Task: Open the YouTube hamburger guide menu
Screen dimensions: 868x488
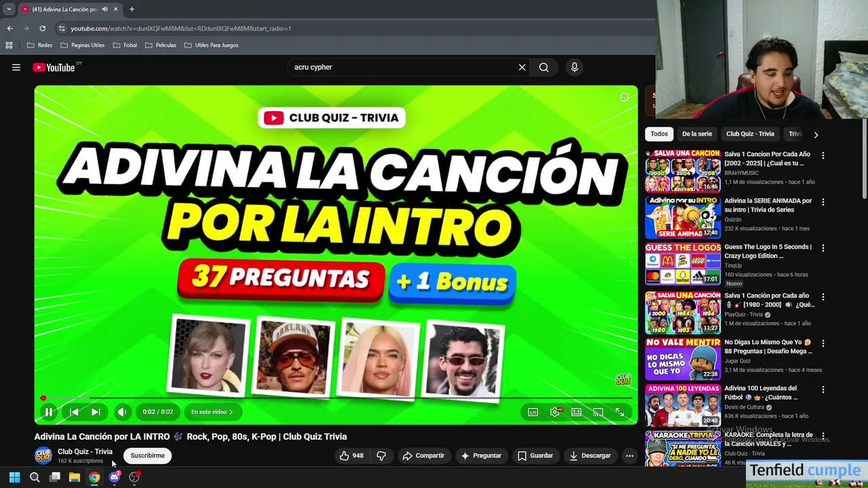Action: pyautogui.click(x=16, y=67)
